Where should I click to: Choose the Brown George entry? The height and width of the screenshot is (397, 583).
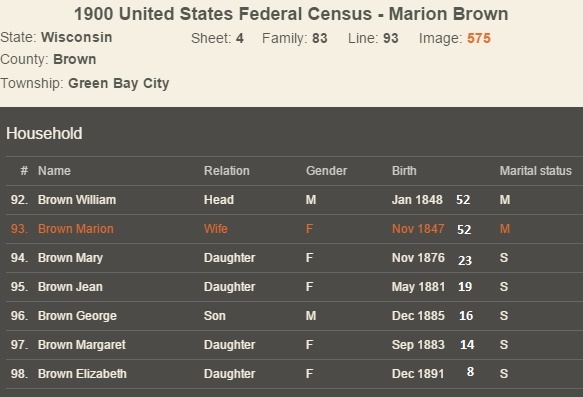click(x=294, y=316)
